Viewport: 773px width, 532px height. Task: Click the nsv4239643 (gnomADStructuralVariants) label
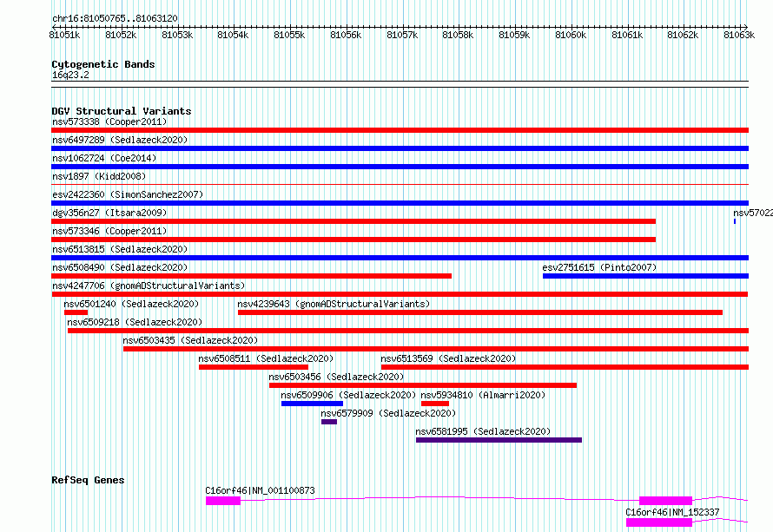tap(334, 304)
